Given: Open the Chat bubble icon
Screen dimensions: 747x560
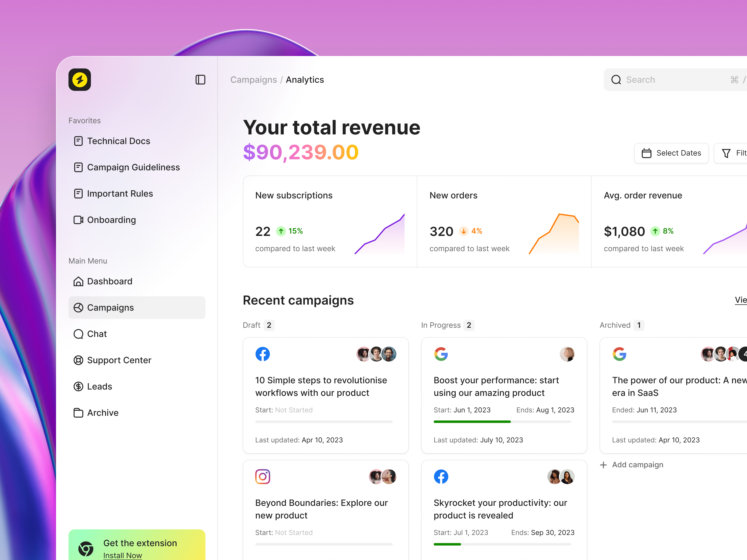Looking at the screenshot, I should [x=78, y=334].
